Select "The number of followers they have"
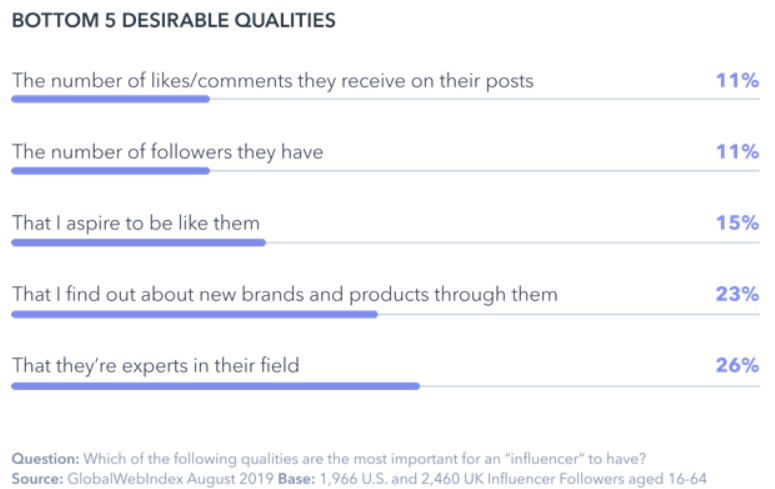The height and width of the screenshot is (489, 775). (167, 152)
